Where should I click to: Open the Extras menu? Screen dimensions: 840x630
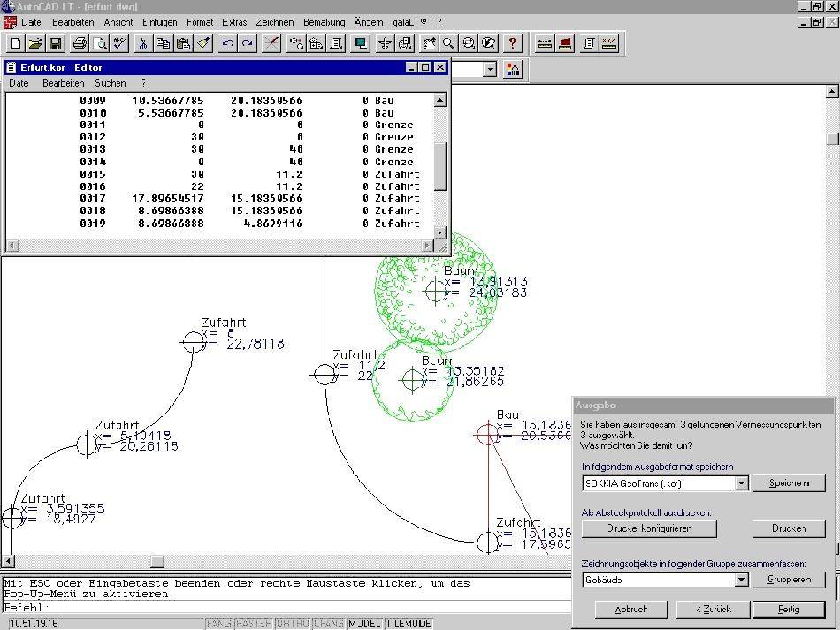[x=234, y=22]
